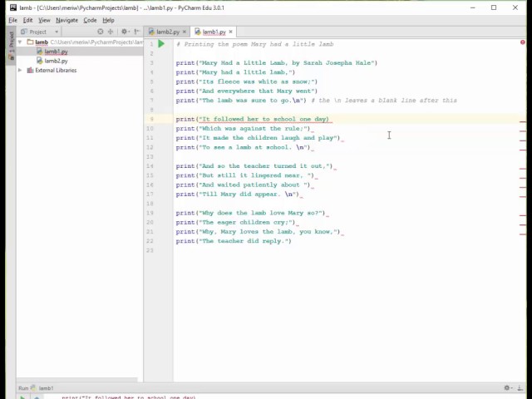Click Run panel hide icon
532x399 pixels.
pyautogui.click(x=520, y=388)
